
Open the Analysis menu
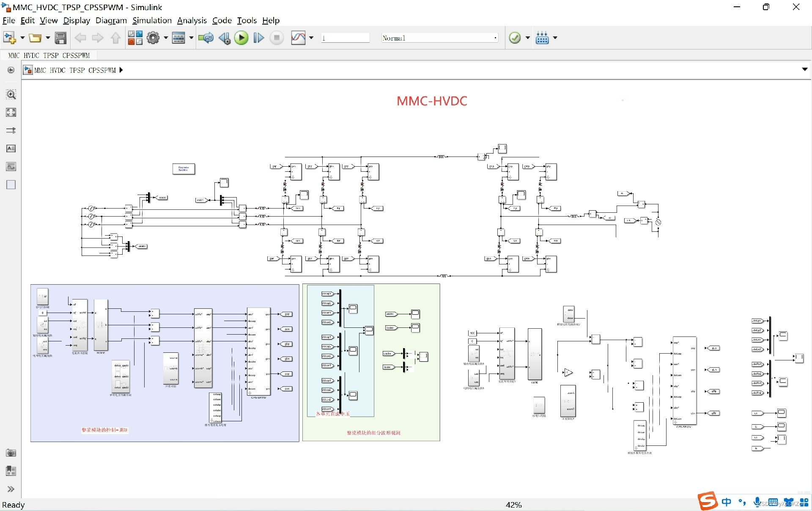(192, 20)
